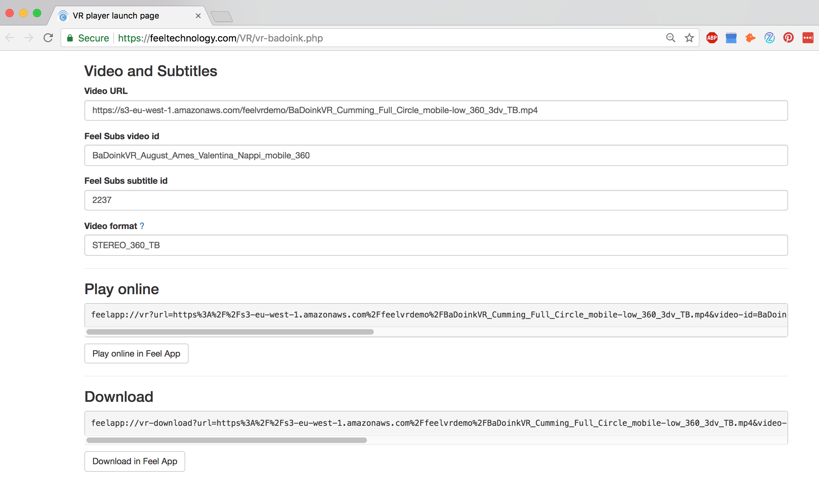Click the blue window extension icon
Image resolution: width=819 pixels, height=504 pixels.
[x=731, y=38]
